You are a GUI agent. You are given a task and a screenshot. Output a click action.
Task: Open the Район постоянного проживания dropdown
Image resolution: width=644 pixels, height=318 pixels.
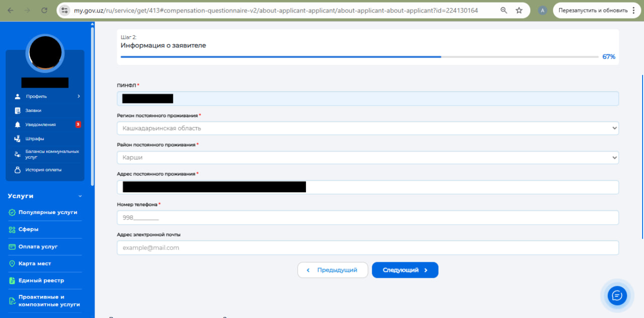[367, 157]
